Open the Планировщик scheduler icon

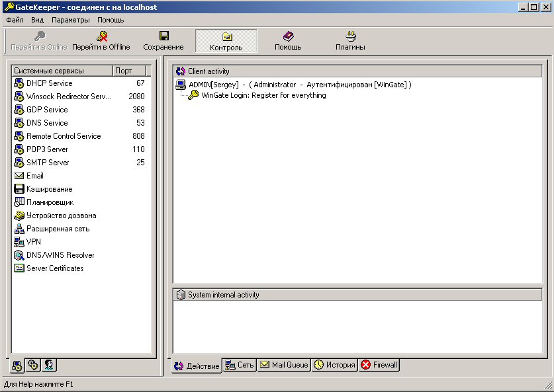coord(19,202)
